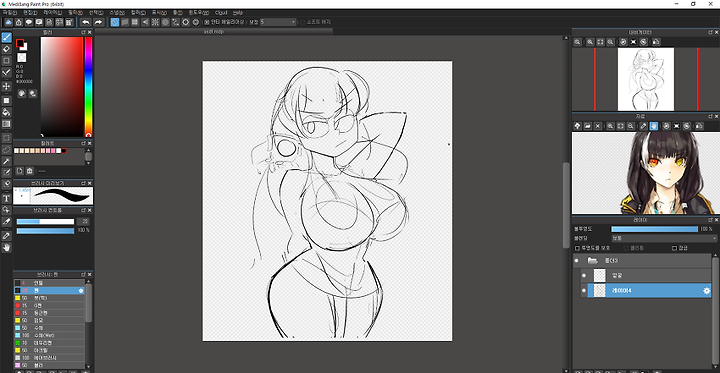Open settings gear for selected 펜 brush
Screen dimensions: 720x373
81,291
